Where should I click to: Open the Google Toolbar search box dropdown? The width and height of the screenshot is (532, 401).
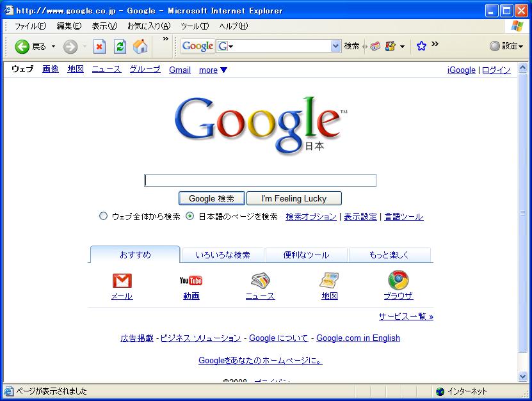(335, 46)
